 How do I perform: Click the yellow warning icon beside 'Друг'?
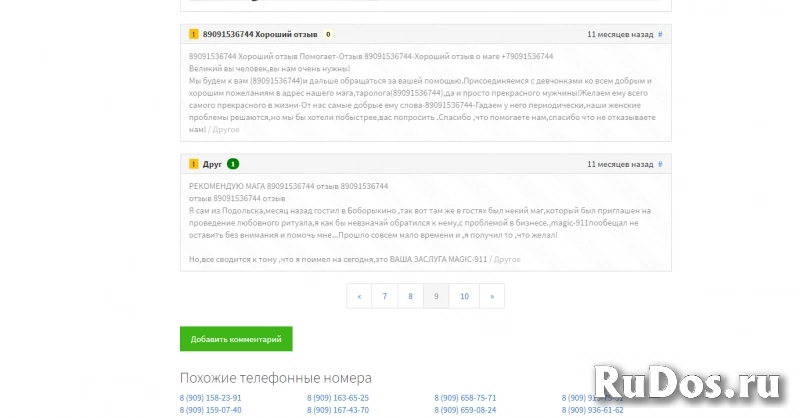(193, 163)
